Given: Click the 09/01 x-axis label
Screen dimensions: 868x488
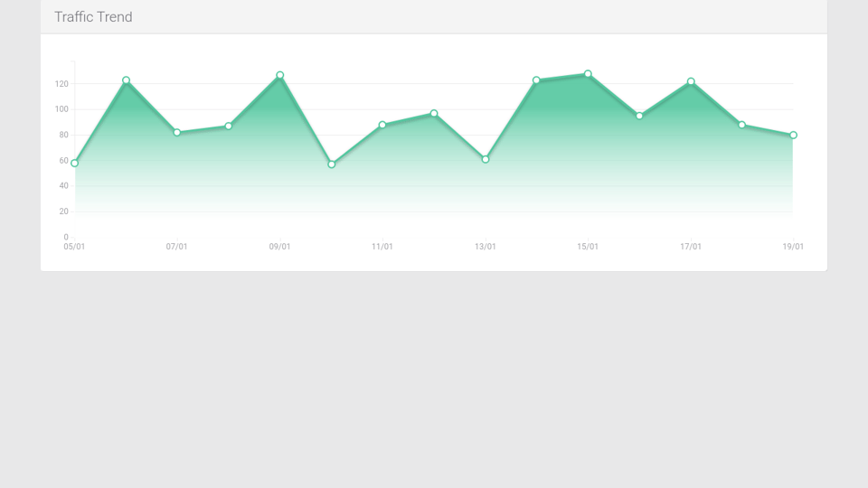Looking at the screenshot, I should coord(279,247).
